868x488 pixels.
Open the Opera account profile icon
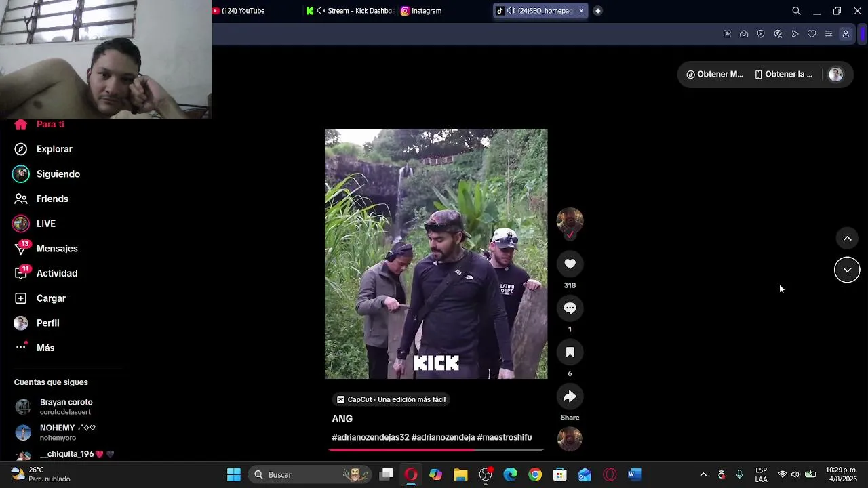tap(846, 34)
